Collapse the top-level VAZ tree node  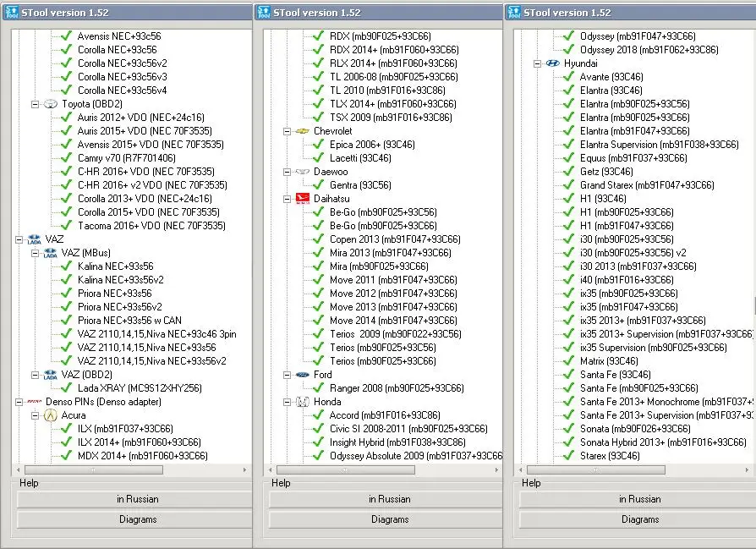(x=19, y=239)
